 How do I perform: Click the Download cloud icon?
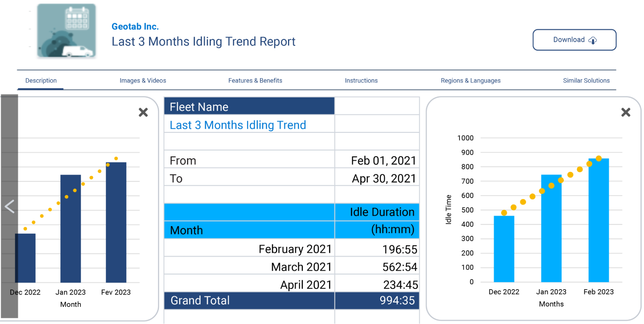point(593,40)
